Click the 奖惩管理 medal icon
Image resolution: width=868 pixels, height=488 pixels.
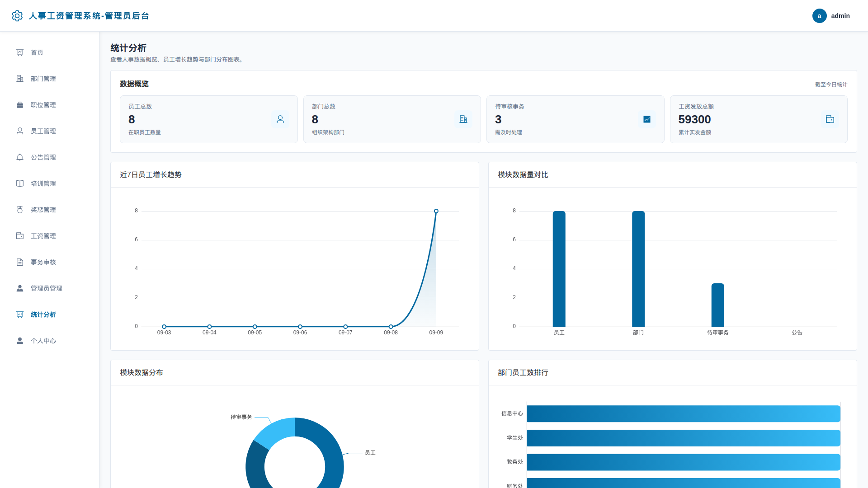point(20,210)
